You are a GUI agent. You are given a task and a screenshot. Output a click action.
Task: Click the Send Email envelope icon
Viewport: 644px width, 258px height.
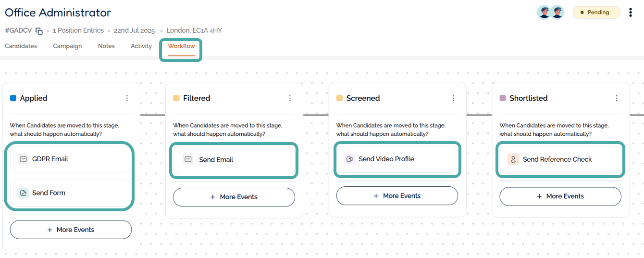click(188, 159)
